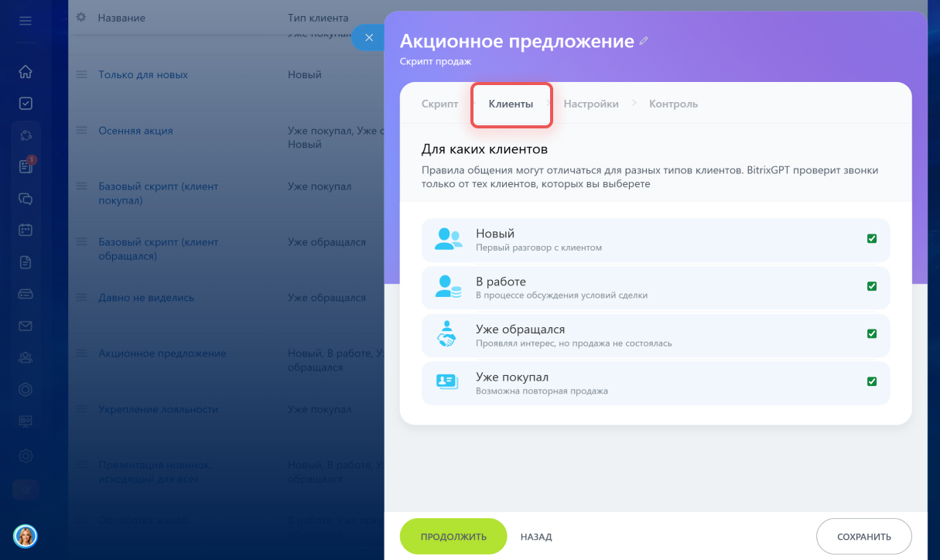Click В процессе обсуждения условий сделки text
Viewport: 940px width, 560px height.
pyautogui.click(x=562, y=295)
